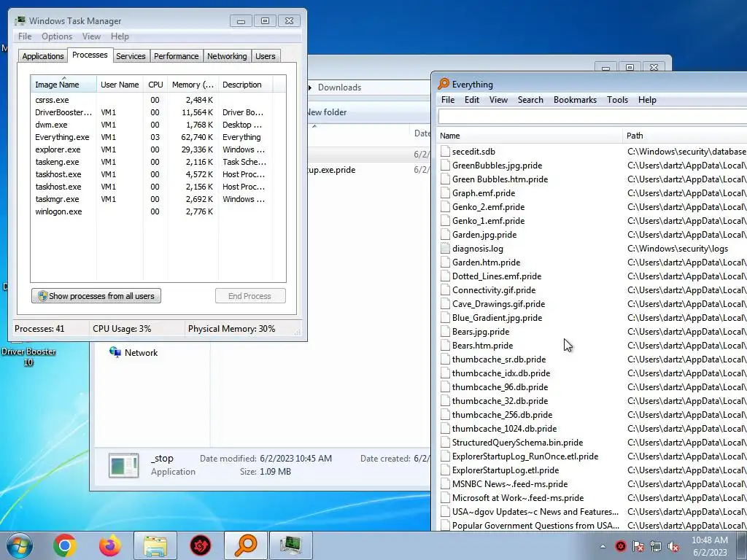Select the Everything.exe process row
This screenshot has width=747, height=560.
click(x=158, y=137)
